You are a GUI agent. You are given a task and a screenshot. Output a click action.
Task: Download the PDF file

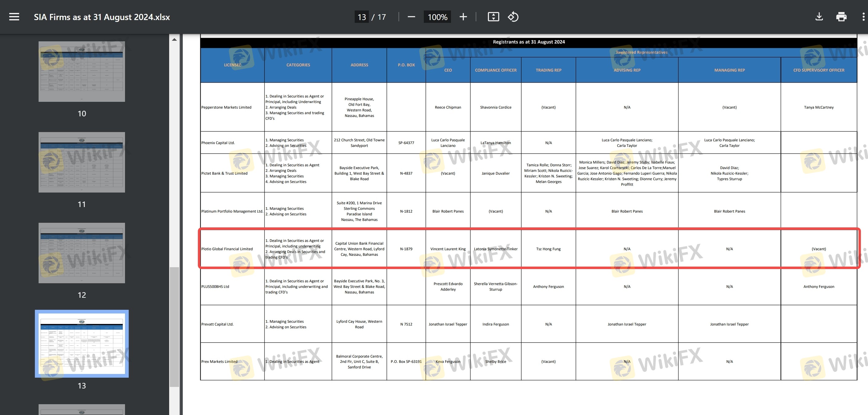point(819,17)
